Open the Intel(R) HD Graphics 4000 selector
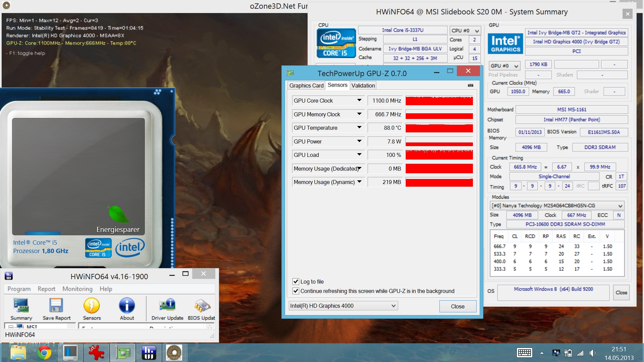 [343, 306]
